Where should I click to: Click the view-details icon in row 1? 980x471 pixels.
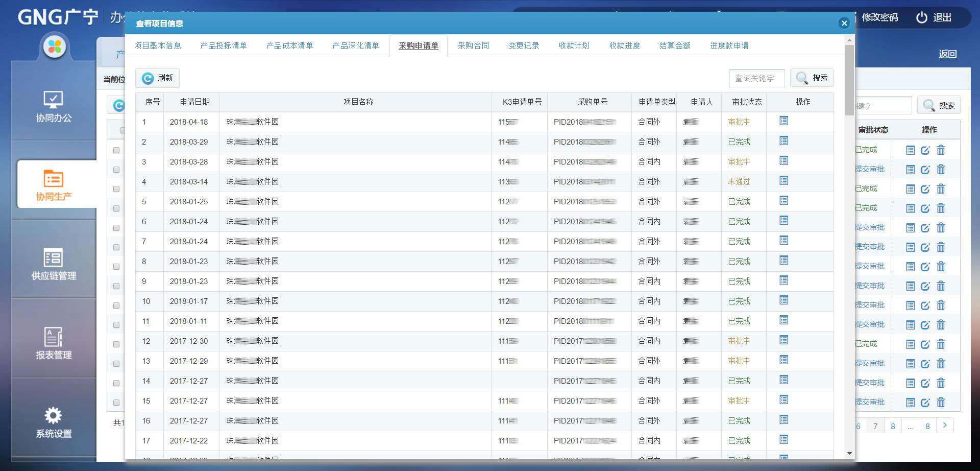[784, 121]
